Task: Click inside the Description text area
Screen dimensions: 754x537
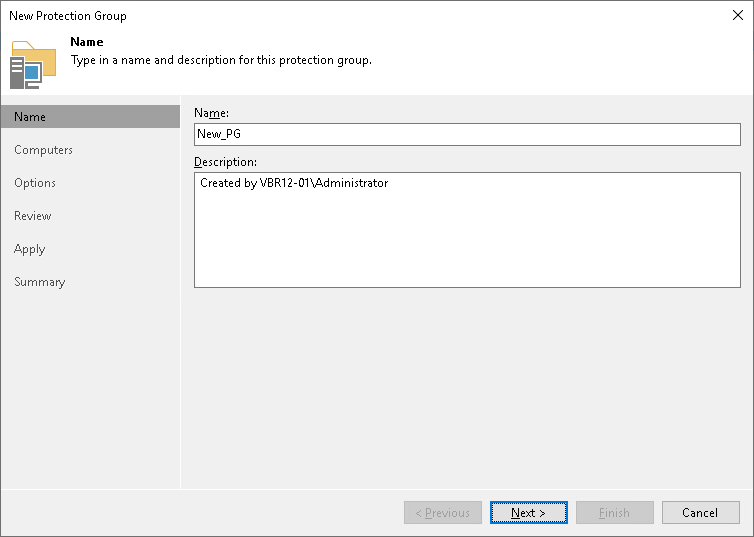Action: coord(467,230)
